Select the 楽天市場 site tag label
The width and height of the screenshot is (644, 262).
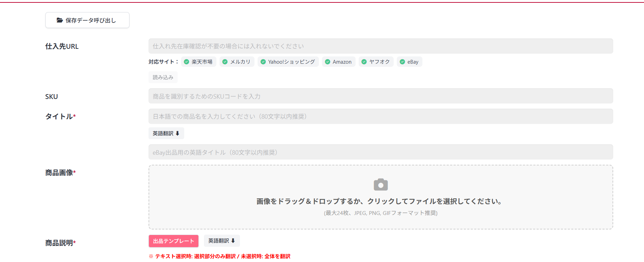click(x=202, y=62)
